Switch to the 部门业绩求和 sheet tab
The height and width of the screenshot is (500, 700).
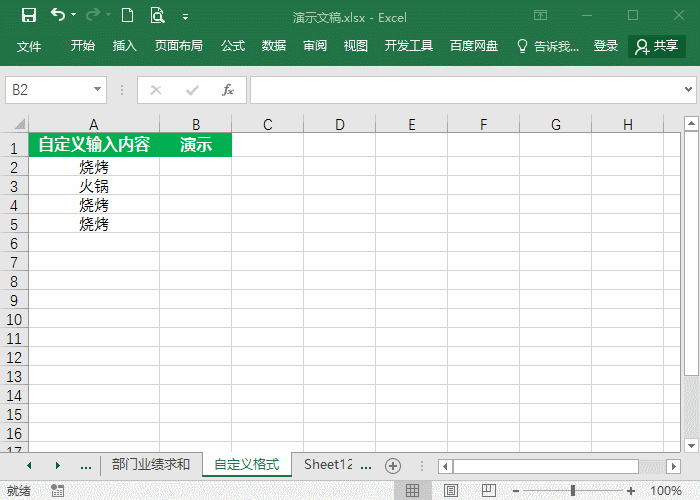tap(151, 464)
